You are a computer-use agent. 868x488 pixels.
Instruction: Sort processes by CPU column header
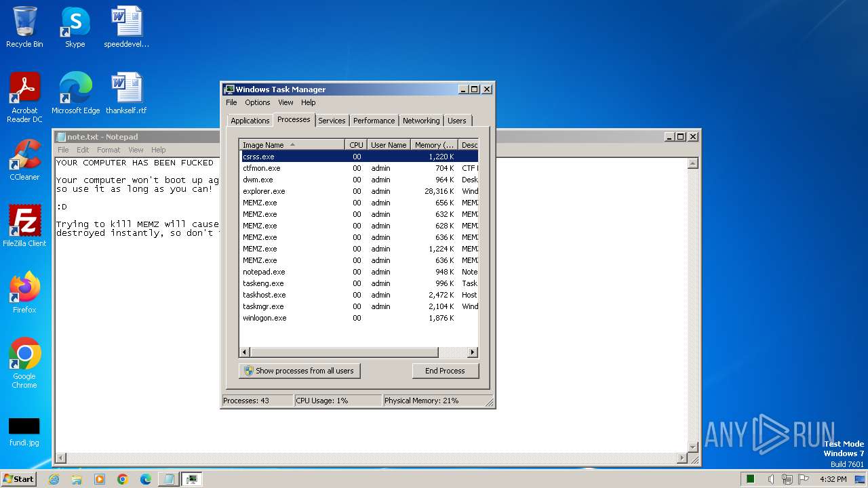357,145
